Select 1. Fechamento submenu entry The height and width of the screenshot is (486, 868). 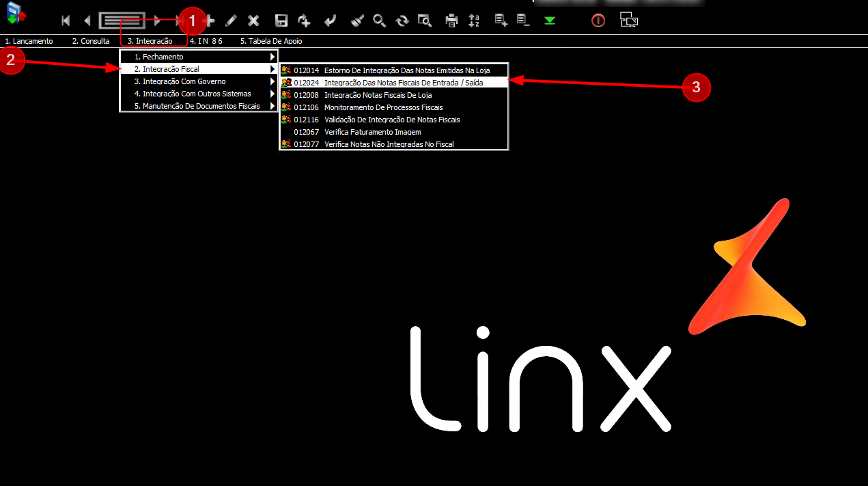(x=199, y=57)
